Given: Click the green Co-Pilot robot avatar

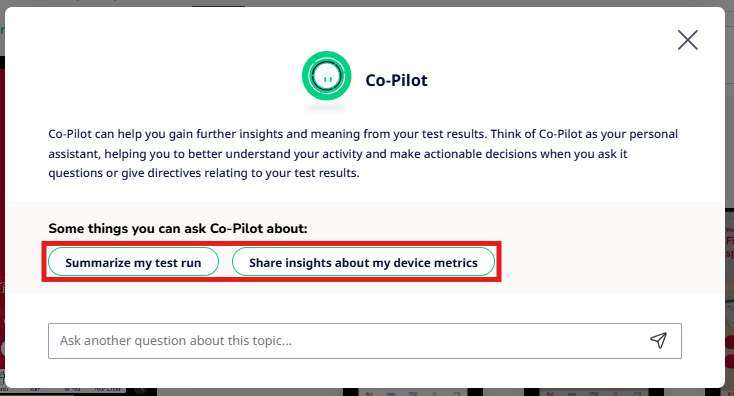Looking at the screenshot, I should [x=326, y=76].
